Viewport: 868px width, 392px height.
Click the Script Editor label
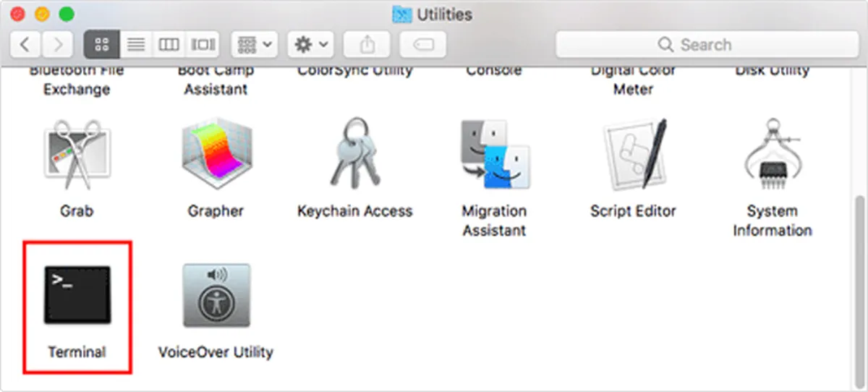(x=633, y=211)
